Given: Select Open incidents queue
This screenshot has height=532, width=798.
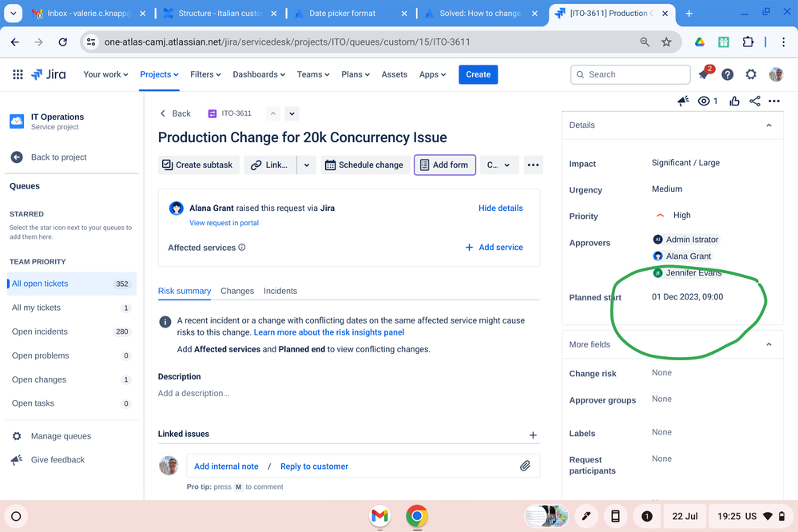Looking at the screenshot, I should (71, 332).
